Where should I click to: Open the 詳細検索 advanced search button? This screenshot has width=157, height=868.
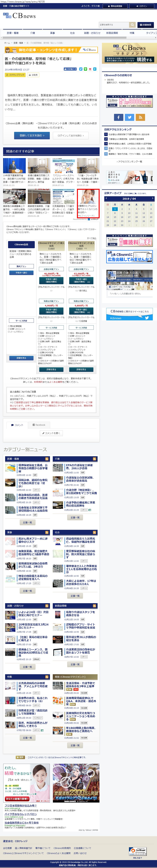145,25
